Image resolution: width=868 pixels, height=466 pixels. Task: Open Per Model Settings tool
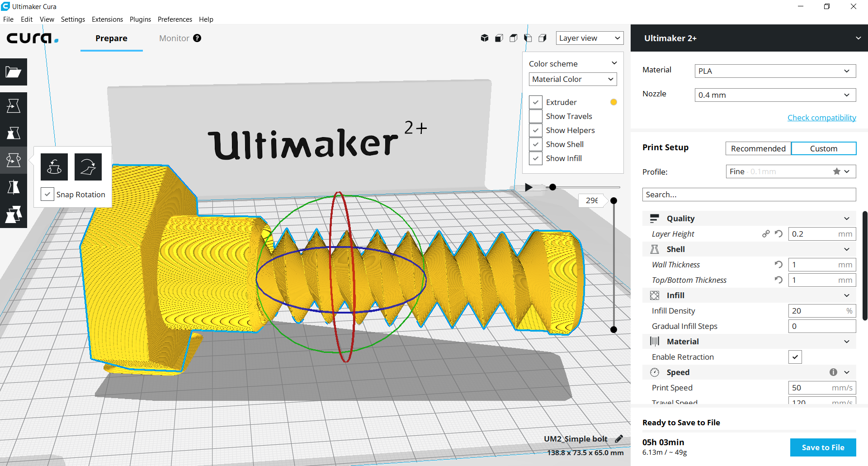click(14, 214)
